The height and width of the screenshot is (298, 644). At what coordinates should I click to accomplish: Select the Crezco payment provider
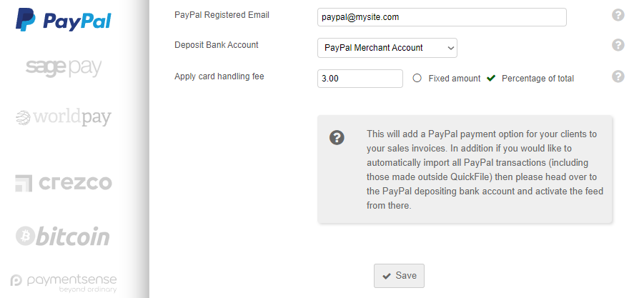click(x=64, y=183)
